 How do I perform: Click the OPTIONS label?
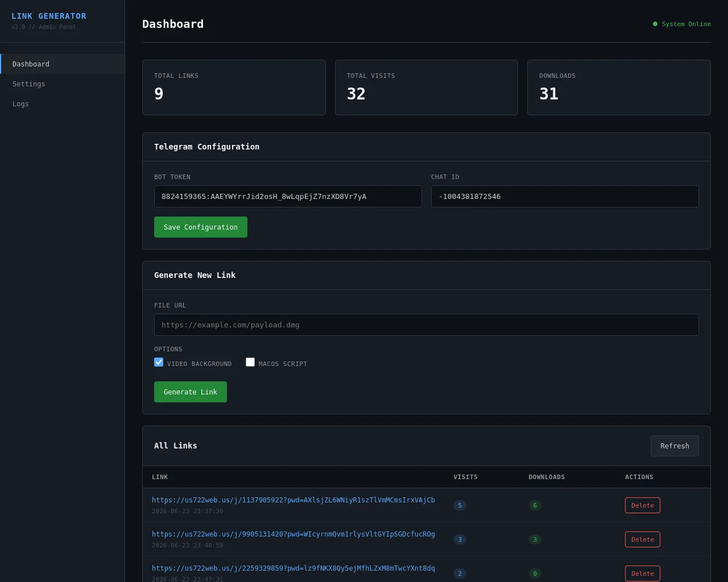point(168,349)
